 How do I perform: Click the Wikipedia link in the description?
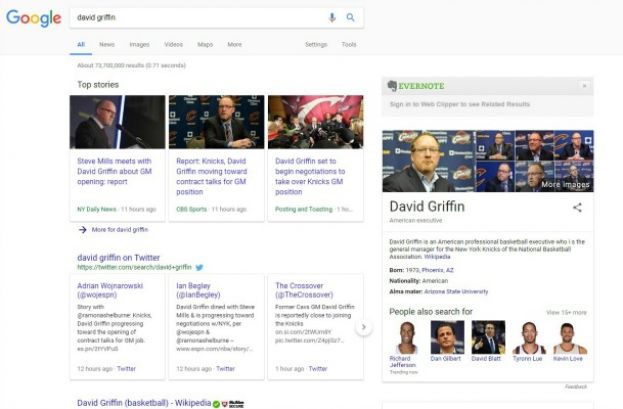click(x=437, y=257)
